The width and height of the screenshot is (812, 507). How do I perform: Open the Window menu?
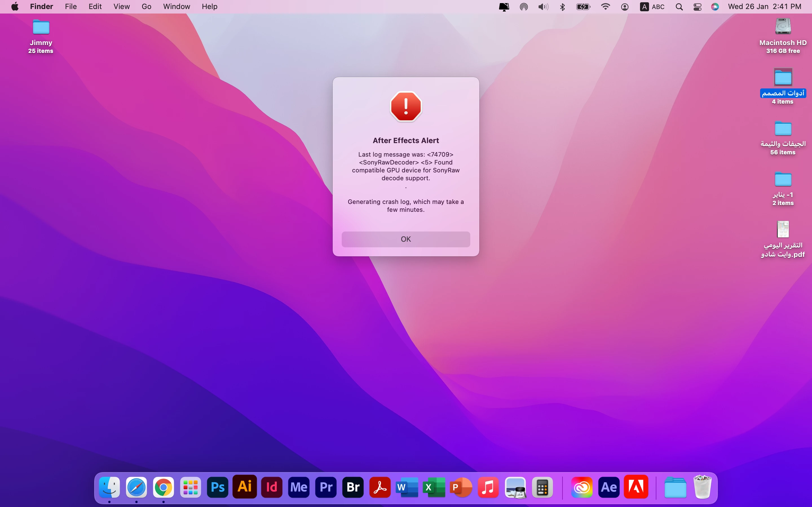(176, 7)
